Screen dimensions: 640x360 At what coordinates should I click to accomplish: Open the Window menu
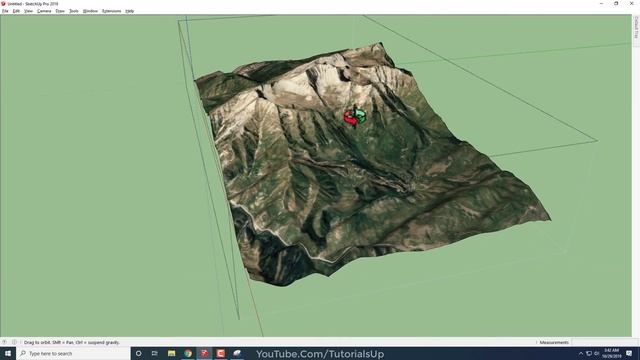click(90, 11)
